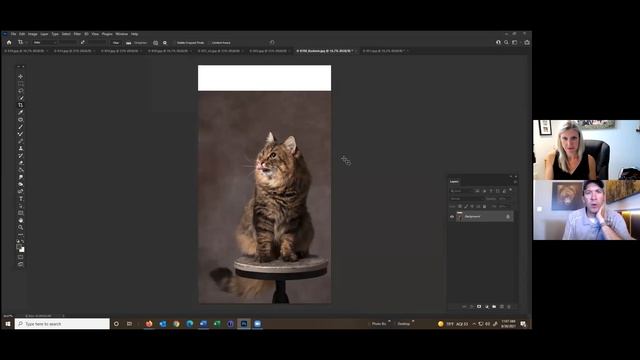Swap crop width and height values

click(x=82, y=42)
